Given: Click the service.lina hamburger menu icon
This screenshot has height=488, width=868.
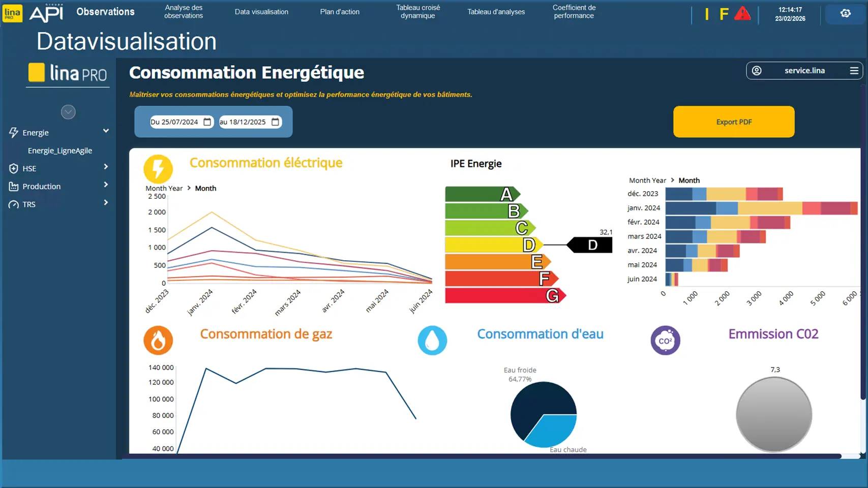Looking at the screenshot, I should click(854, 71).
